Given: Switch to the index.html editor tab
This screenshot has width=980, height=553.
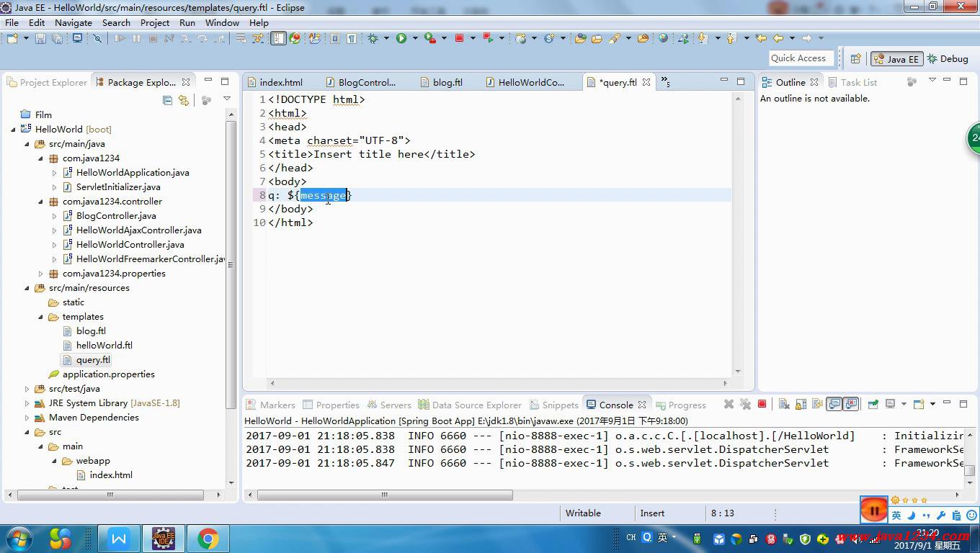Looking at the screenshot, I should [275, 82].
